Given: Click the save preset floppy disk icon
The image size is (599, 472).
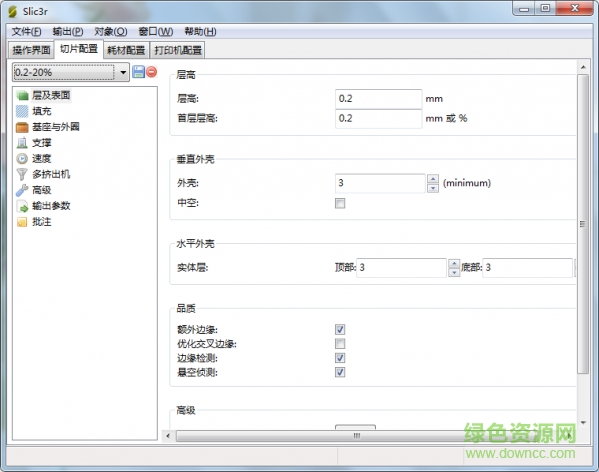Looking at the screenshot, I should [138, 71].
